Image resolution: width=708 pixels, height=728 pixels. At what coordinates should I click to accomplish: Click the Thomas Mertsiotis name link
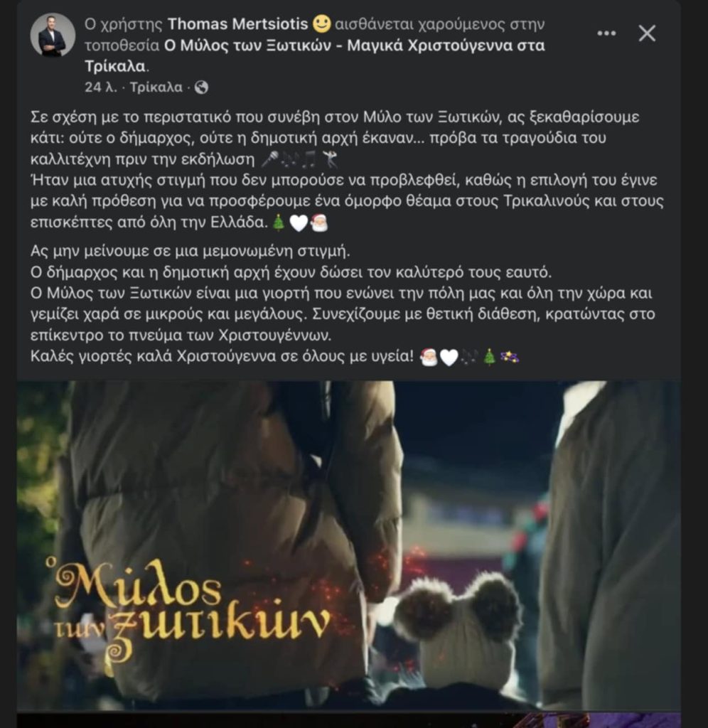point(237,23)
